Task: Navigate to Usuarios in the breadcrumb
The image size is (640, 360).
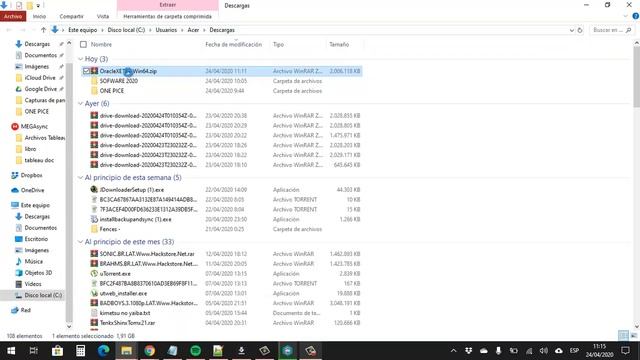Action: [166, 30]
